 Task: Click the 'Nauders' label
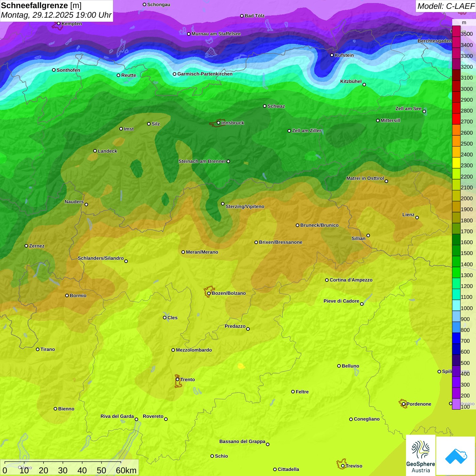[74, 202]
